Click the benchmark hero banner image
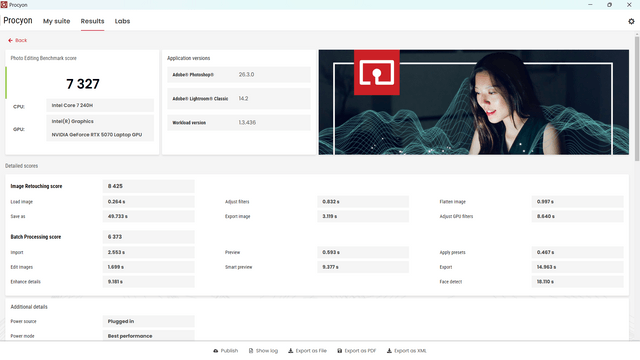Screen dimensions: 640x360 click(473, 102)
